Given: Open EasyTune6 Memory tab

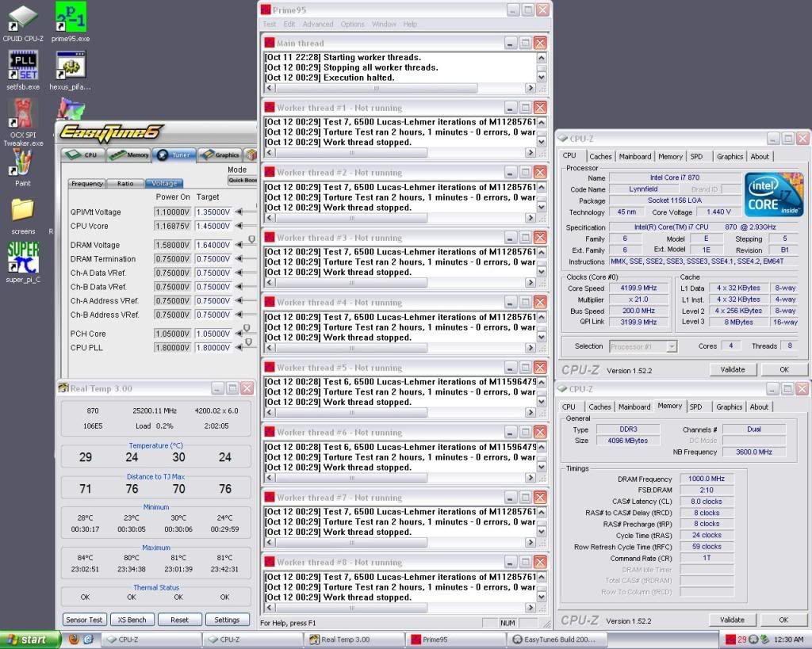Looking at the screenshot, I should 129,155.
